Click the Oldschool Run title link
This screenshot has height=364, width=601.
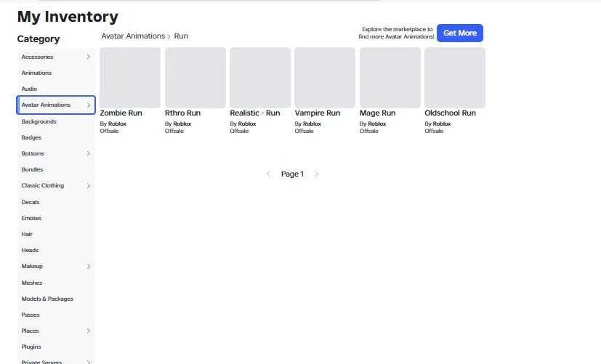(x=450, y=113)
